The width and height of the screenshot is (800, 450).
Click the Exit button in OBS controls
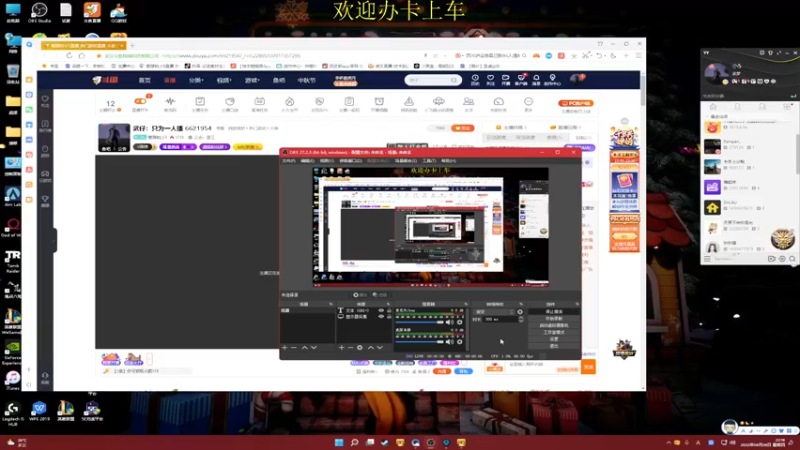point(554,346)
